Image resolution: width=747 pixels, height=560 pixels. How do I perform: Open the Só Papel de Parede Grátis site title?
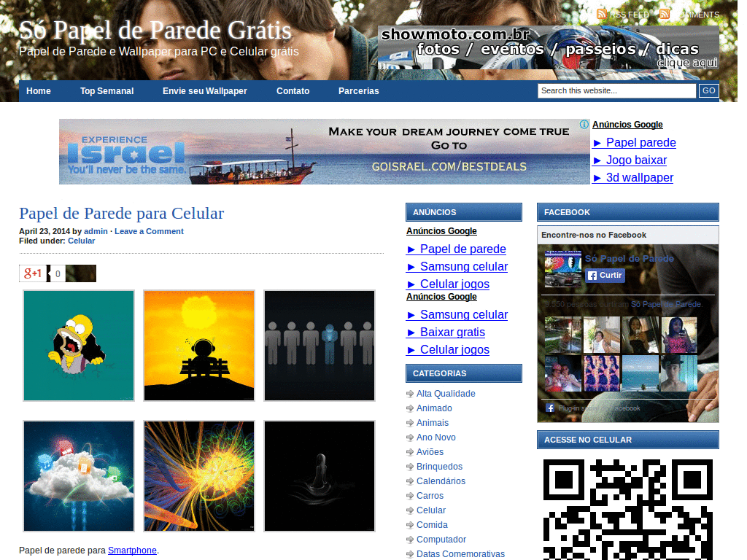155,30
